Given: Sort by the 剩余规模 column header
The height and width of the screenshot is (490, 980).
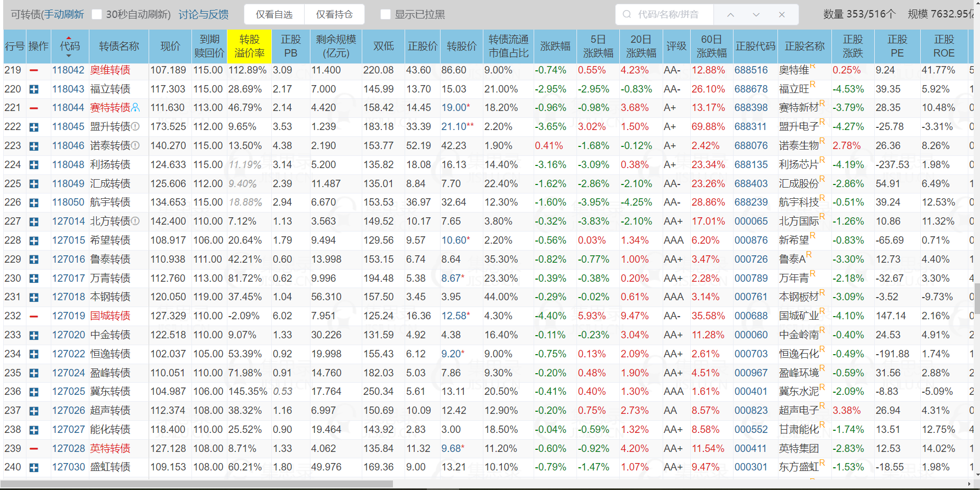Looking at the screenshot, I should pyautogui.click(x=336, y=47).
